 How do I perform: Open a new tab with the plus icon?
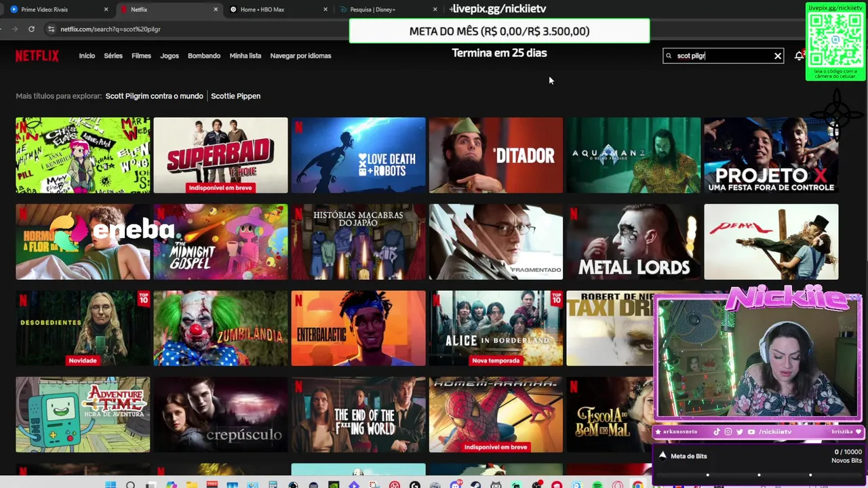pyautogui.click(x=452, y=9)
